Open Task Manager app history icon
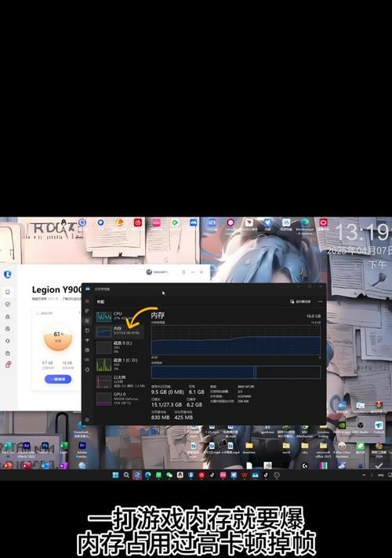The width and height of the screenshot is (392, 558). point(87,330)
